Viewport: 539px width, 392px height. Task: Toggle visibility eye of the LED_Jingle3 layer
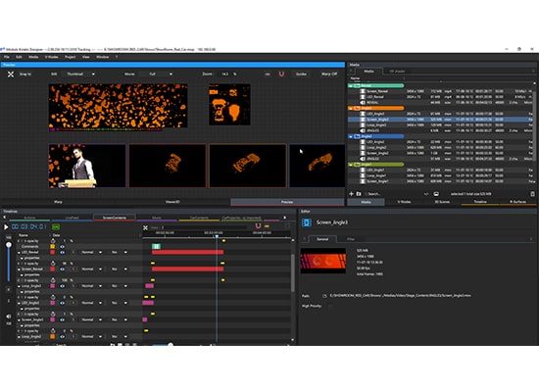(62, 303)
